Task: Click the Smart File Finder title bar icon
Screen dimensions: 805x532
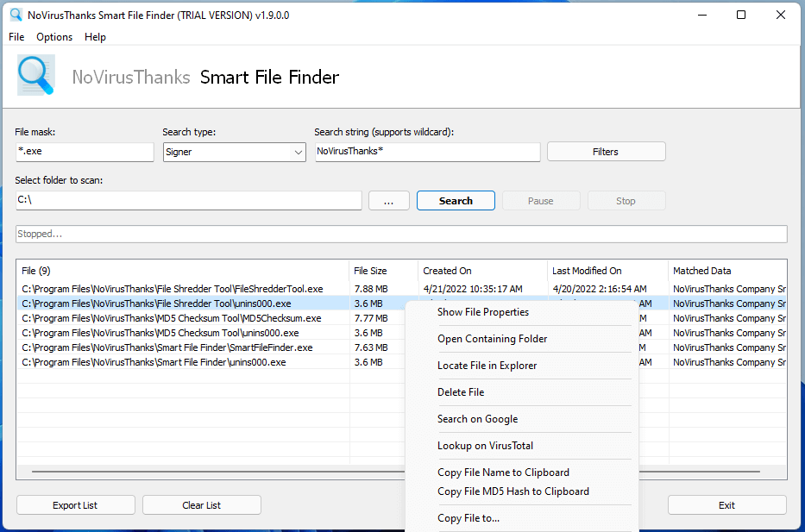Action: (16, 15)
